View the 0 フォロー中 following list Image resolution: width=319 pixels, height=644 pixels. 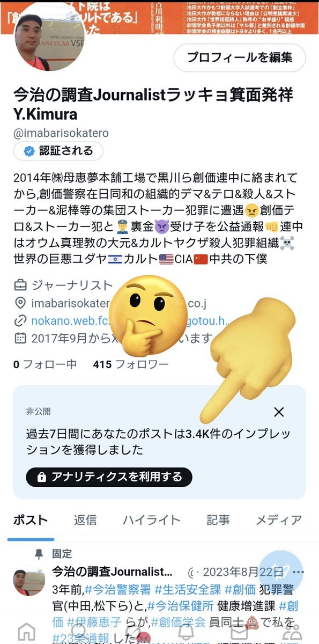pos(45,364)
